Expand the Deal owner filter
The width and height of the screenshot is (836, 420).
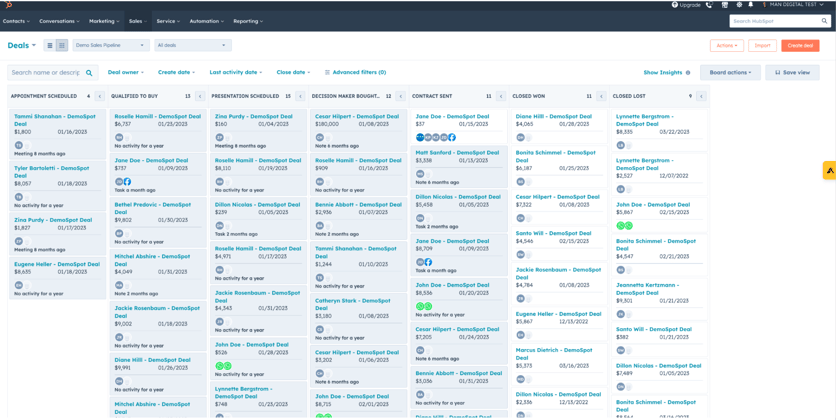pos(125,72)
